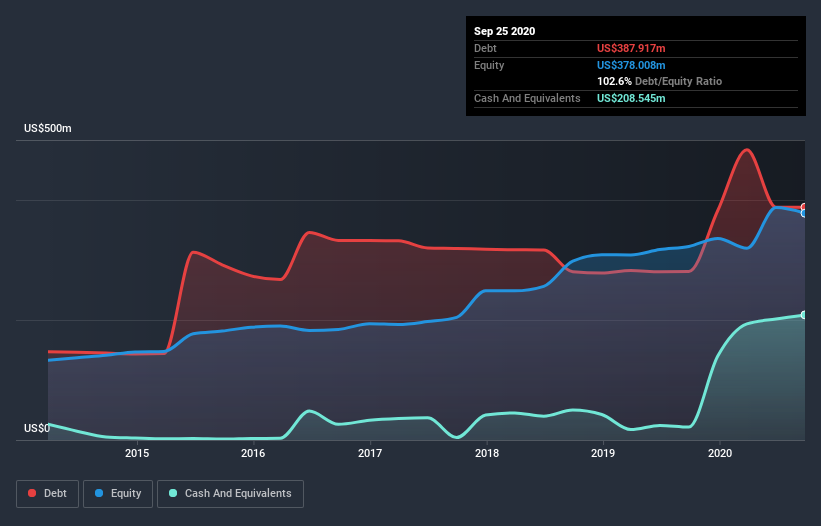Click the US$378.008m equity value
This screenshot has width=821, height=526.
(631, 65)
